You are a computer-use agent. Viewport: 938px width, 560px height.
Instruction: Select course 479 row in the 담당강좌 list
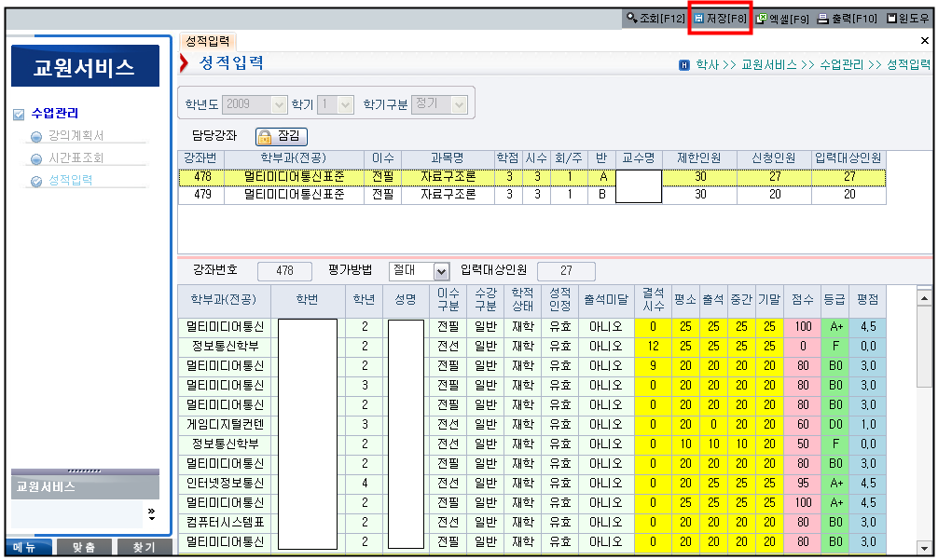coord(531,195)
